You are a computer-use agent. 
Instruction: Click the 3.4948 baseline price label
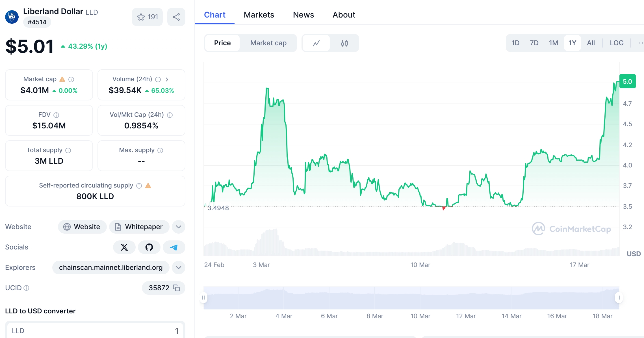[x=218, y=208]
